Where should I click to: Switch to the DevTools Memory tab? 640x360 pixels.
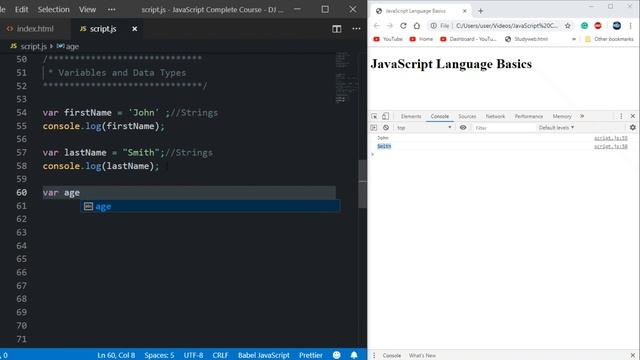562,116
